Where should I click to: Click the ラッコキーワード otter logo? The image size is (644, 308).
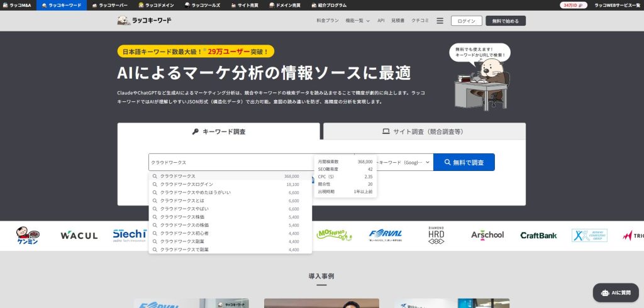[x=145, y=21]
